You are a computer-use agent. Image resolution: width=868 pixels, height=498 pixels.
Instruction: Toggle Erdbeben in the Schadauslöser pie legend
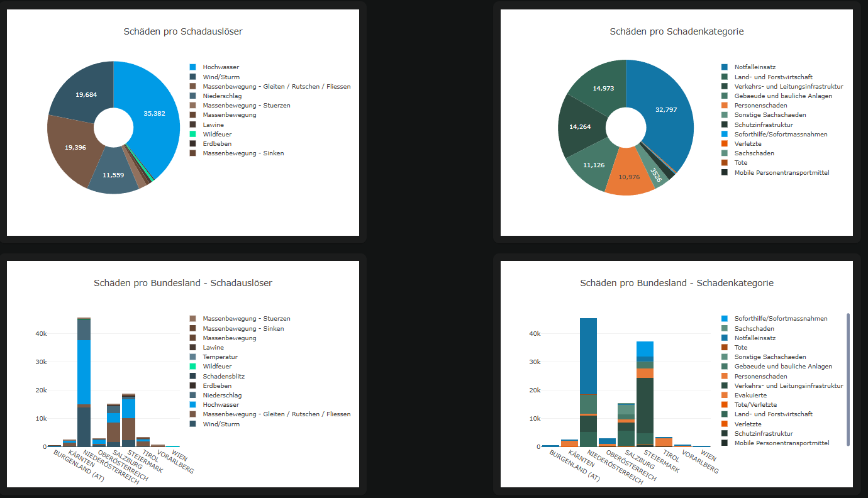tap(216, 144)
